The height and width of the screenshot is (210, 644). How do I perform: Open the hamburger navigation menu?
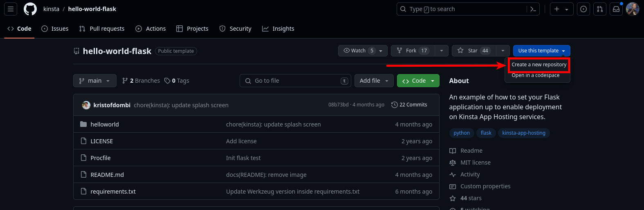click(x=11, y=9)
